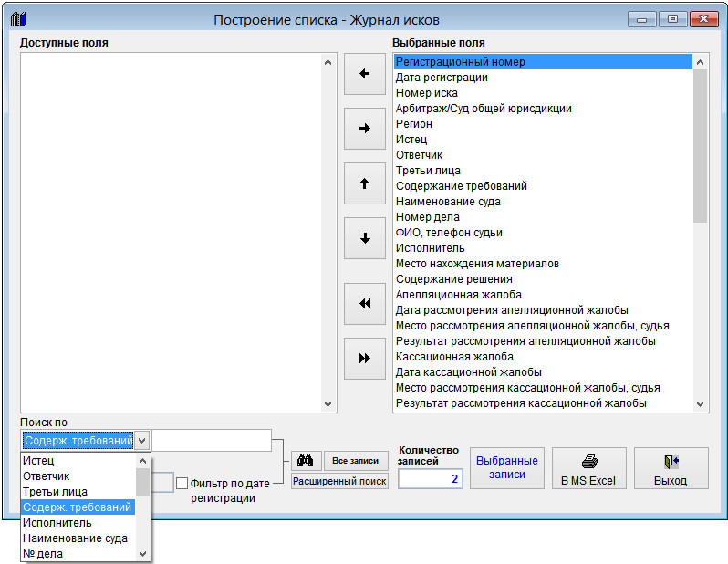The height and width of the screenshot is (564, 728).
Task: Choose Истец in the search dropdown list
Action: [x=78, y=461]
